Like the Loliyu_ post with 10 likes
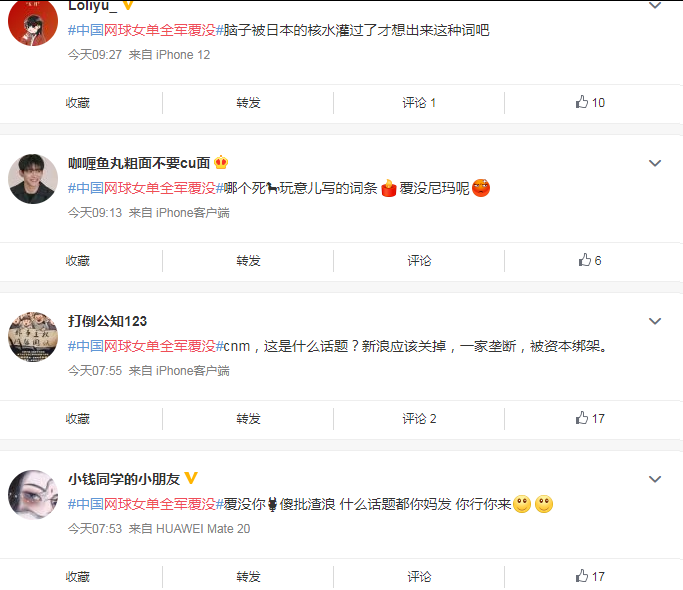683x590 pixels. 590,102
